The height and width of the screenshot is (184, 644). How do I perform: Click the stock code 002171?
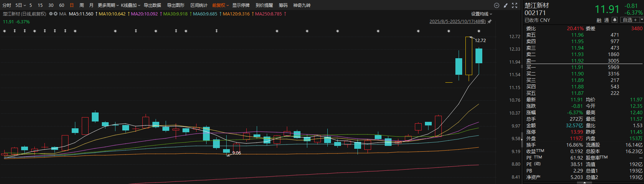coord(535,13)
